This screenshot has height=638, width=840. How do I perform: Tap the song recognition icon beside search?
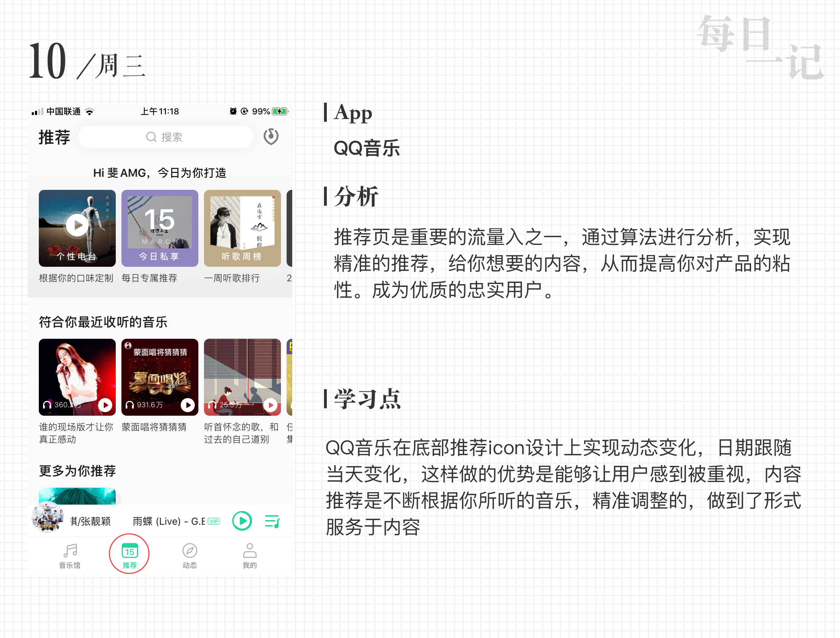pos(271,137)
